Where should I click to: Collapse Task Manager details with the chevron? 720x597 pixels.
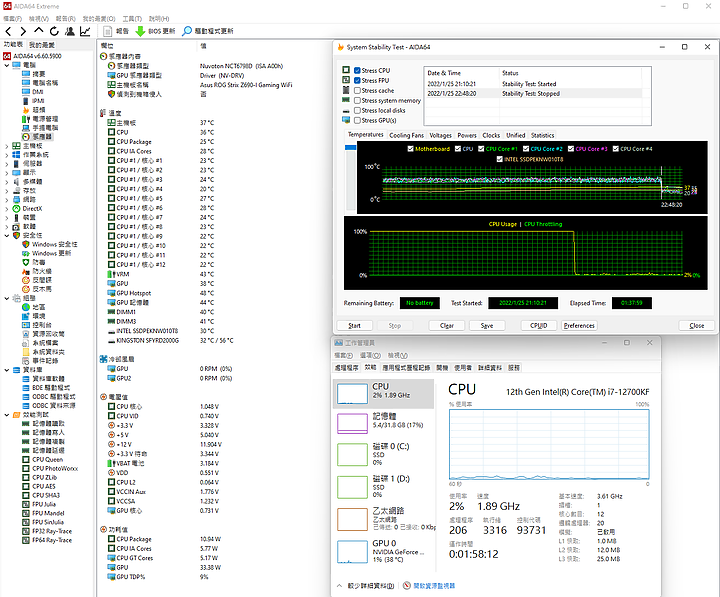click(x=339, y=586)
